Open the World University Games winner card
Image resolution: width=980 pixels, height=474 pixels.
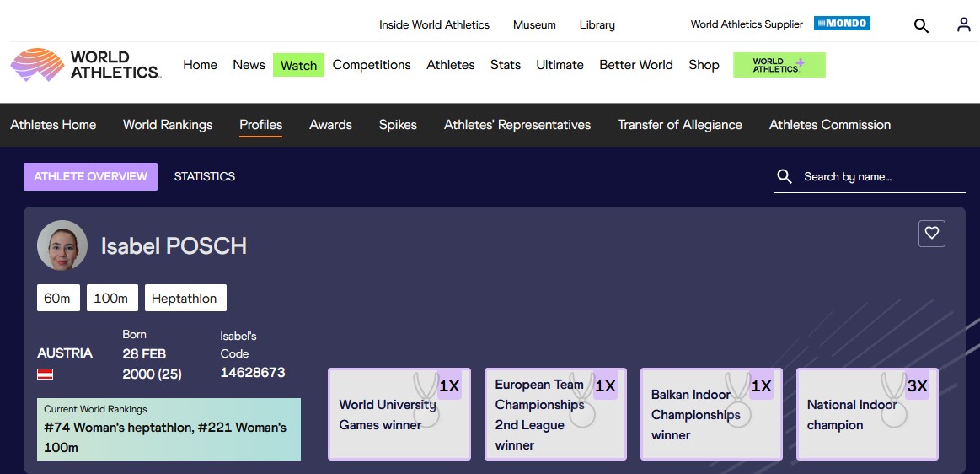point(399,414)
